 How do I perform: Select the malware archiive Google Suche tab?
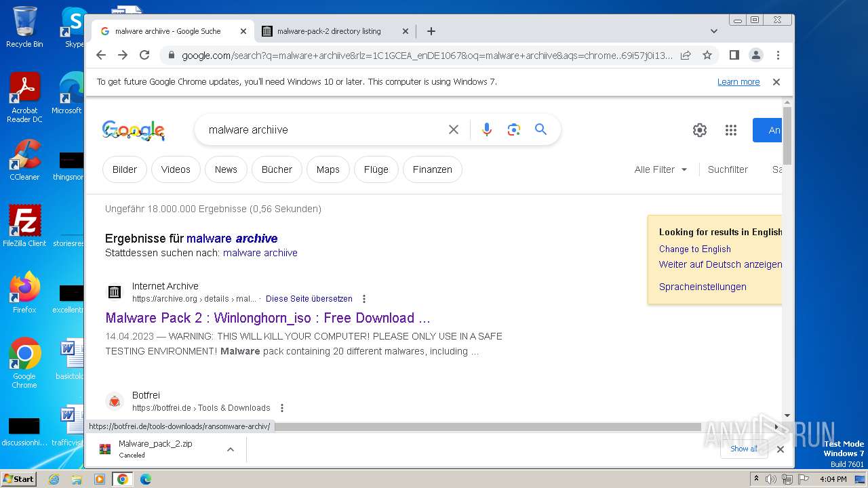[167, 31]
